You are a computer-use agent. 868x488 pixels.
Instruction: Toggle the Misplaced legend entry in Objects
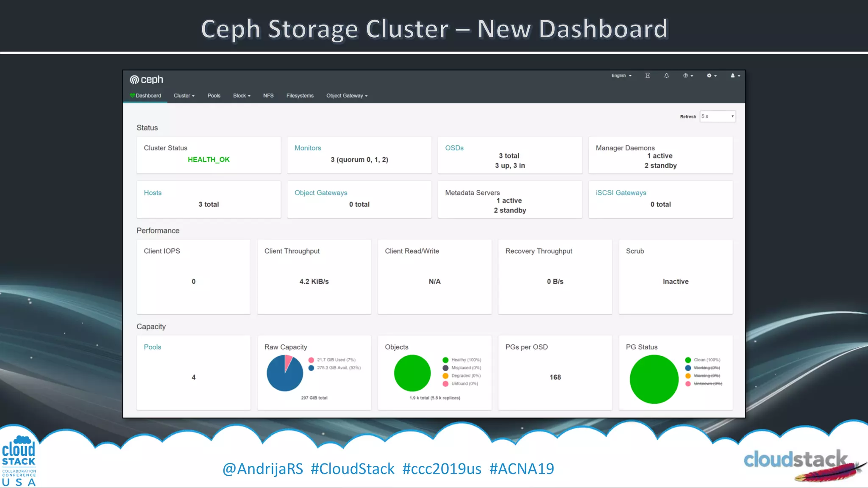[x=462, y=368]
